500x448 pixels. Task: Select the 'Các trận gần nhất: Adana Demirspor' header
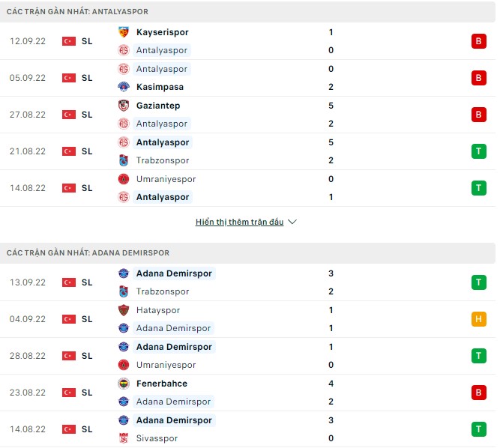(x=88, y=253)
